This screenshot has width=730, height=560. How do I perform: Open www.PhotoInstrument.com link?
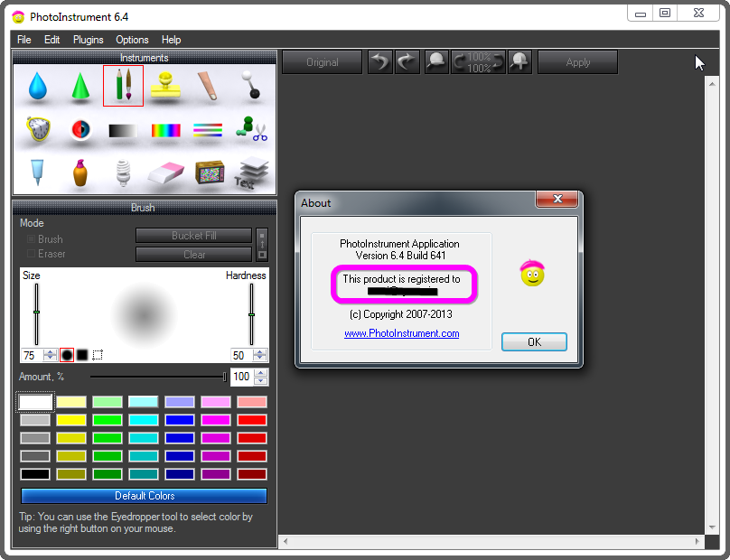(x=402, y=333)
